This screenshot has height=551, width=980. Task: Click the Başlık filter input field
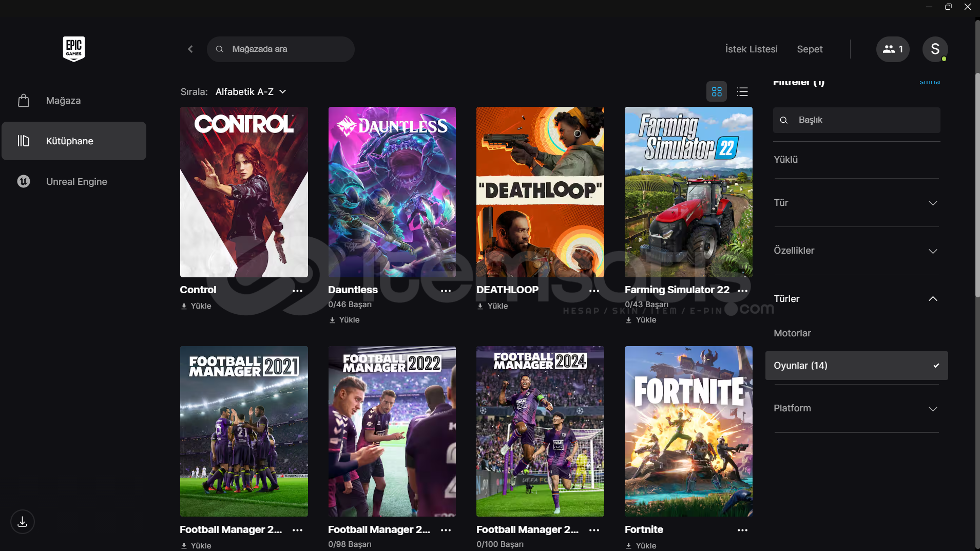click(856, 120)
